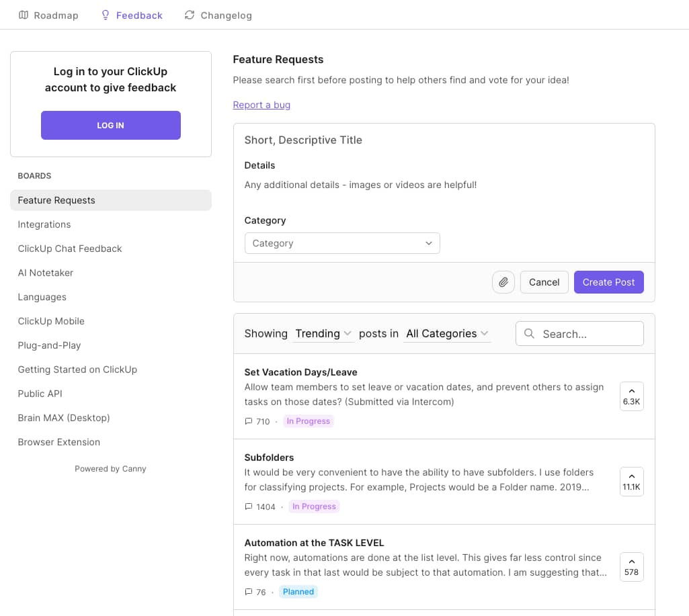
Task: Open the Changelog refresh icon
Action: tap(189, 14)
